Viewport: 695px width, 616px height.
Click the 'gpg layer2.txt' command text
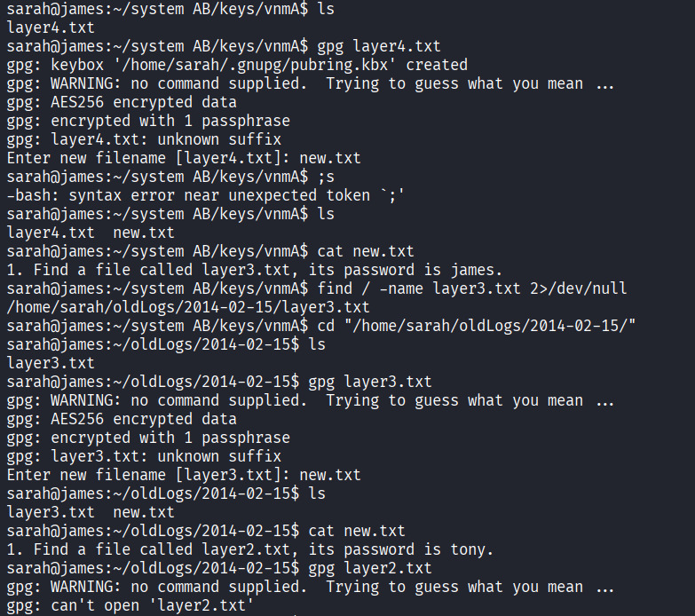pos(370,568)
